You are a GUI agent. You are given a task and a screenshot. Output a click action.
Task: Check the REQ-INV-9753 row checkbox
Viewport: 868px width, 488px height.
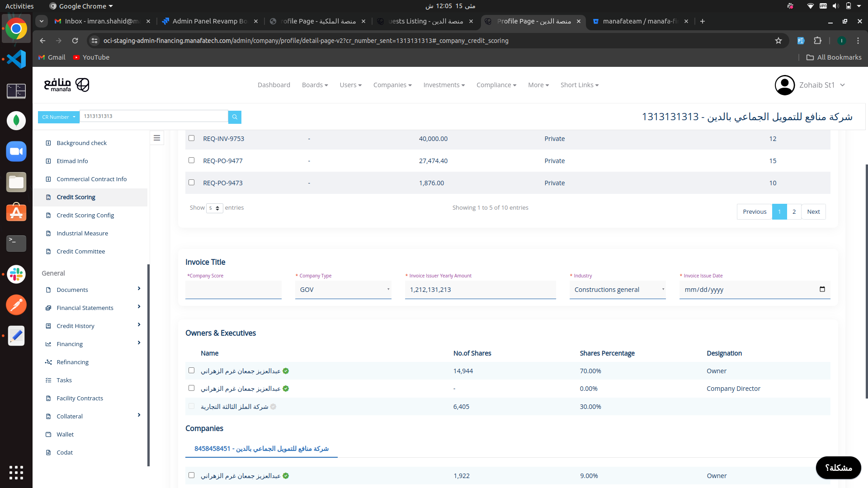(191, 138)
